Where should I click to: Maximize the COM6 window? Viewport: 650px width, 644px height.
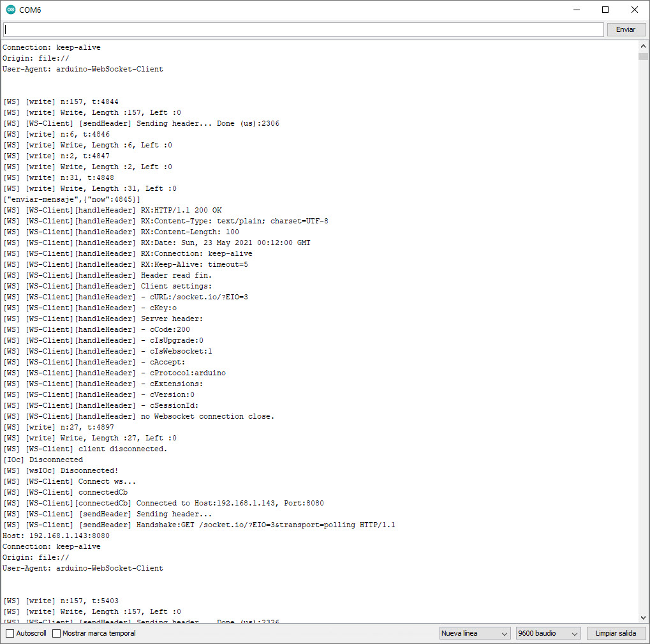605,10
